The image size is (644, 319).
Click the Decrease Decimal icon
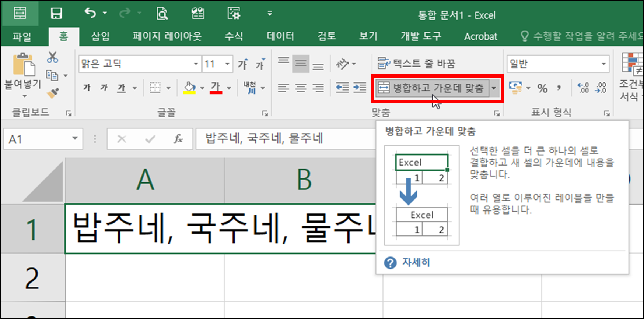[x=601, y=88]
